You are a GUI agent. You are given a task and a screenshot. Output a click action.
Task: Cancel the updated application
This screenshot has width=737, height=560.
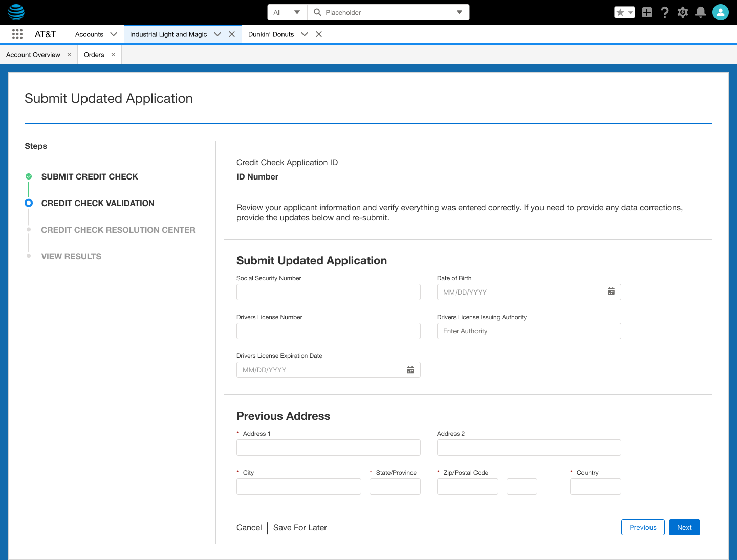pos(249,527)
